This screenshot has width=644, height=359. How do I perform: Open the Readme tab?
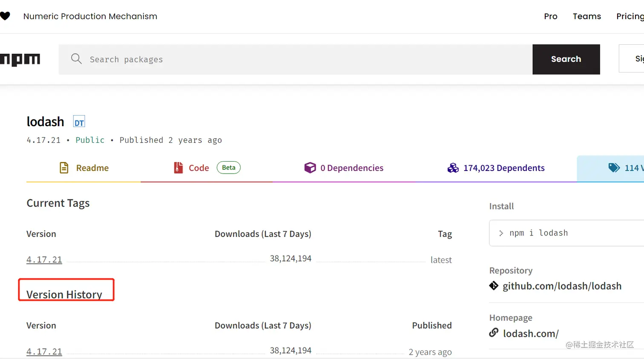[x=83, y=168]
